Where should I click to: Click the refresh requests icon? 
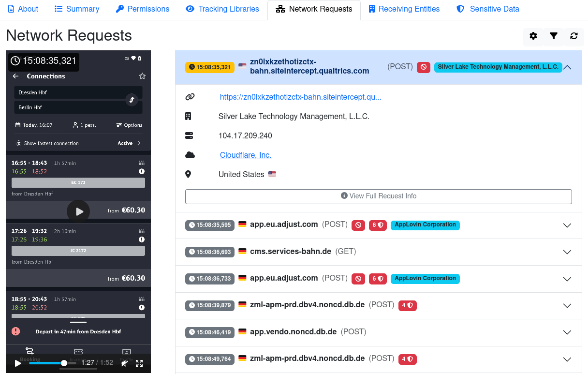[x=574, y=36]
